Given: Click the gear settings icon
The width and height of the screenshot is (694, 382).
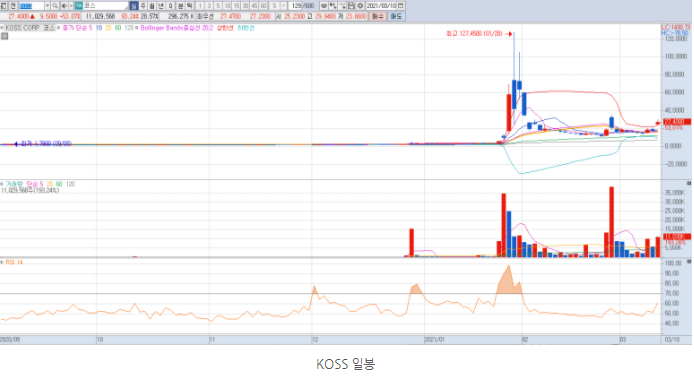Looking at the screenshot, I should pyautogui.click(x=360, y=6).
